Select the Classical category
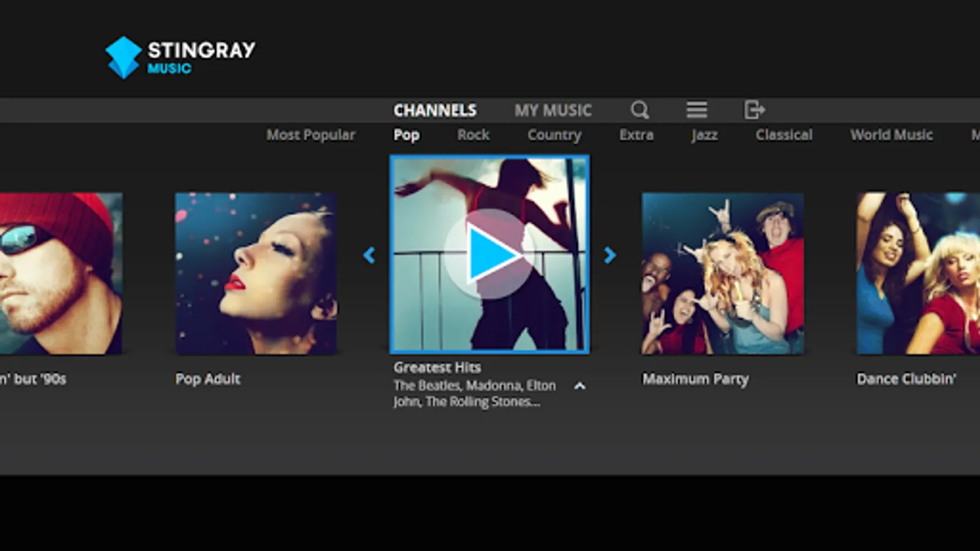 (x=784, y=135)
